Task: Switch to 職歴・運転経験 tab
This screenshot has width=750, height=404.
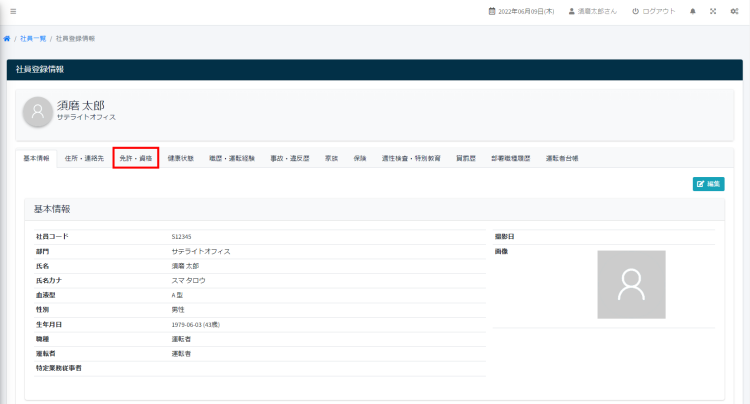Action: [232, 158]
